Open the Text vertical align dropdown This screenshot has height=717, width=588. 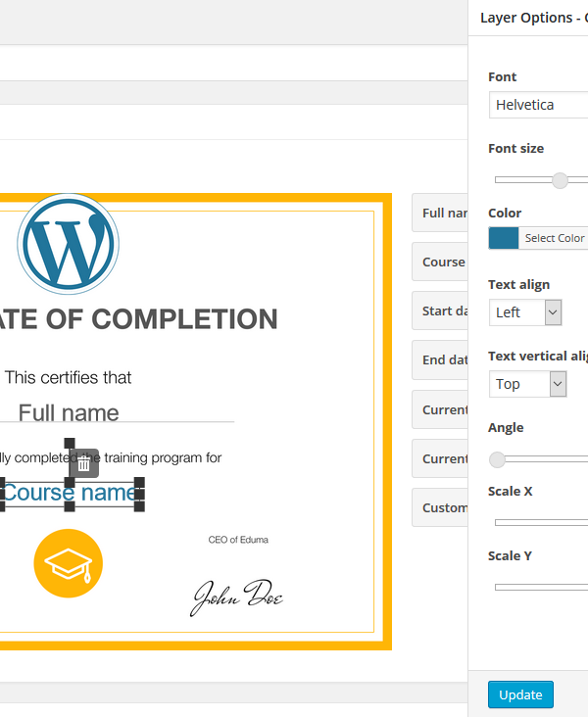(528, 384)
